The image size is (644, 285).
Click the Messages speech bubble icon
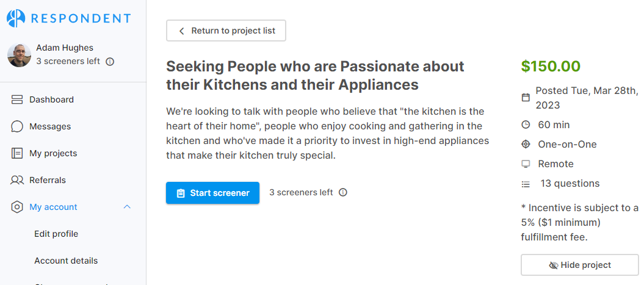pos(17,126)
